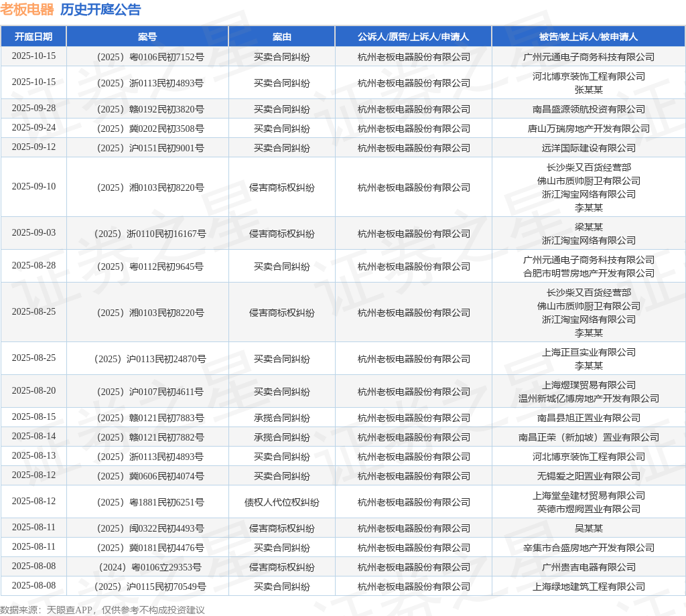Click the date 2025-08-15
This screenshot has width=686, height=616.
33,416
